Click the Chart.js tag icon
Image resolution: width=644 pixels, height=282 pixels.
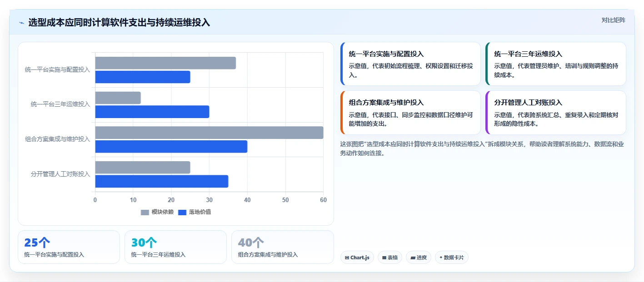(x=347, y=257)
